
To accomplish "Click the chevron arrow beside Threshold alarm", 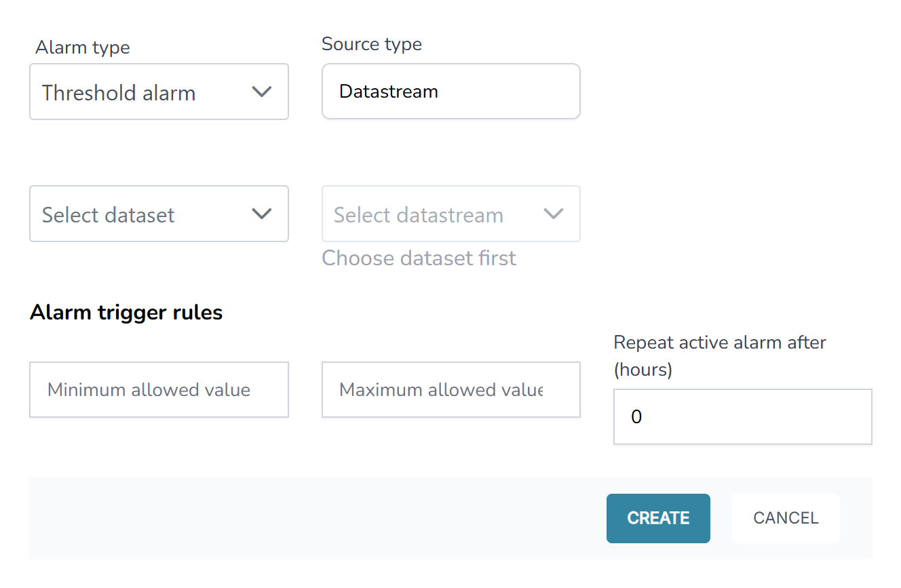I will click(261, 92).
